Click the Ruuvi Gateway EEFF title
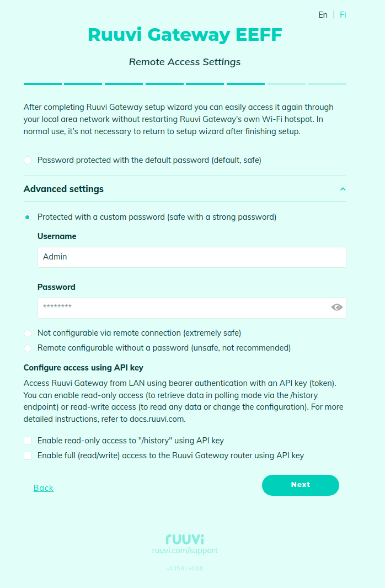The width and height of the screenshot is (385, 588). pyautogui.click(x=185, y=35)
